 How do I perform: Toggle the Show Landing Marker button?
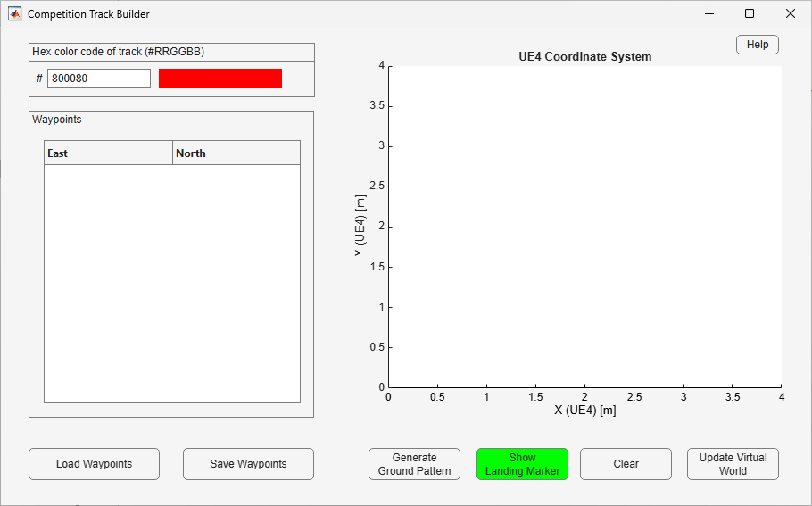click(522, 464)
